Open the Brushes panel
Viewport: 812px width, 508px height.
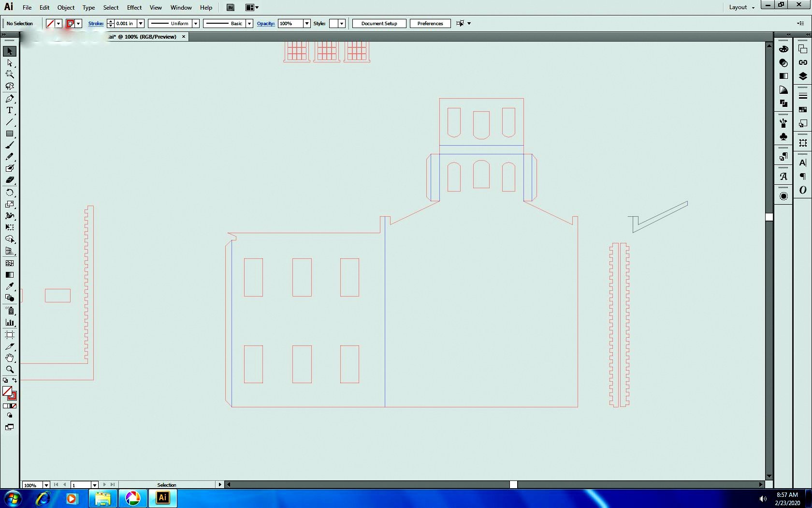(783, 123)
